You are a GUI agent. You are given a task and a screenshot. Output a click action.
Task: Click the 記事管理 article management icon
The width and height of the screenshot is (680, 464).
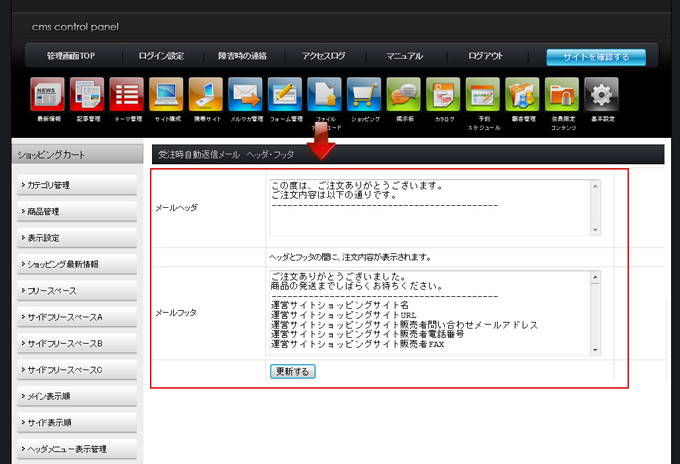[87, 94]
